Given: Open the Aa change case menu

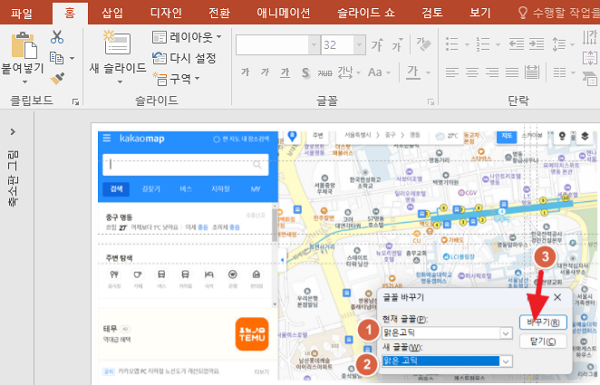Looking at the screenshot, I should [379, 72].
